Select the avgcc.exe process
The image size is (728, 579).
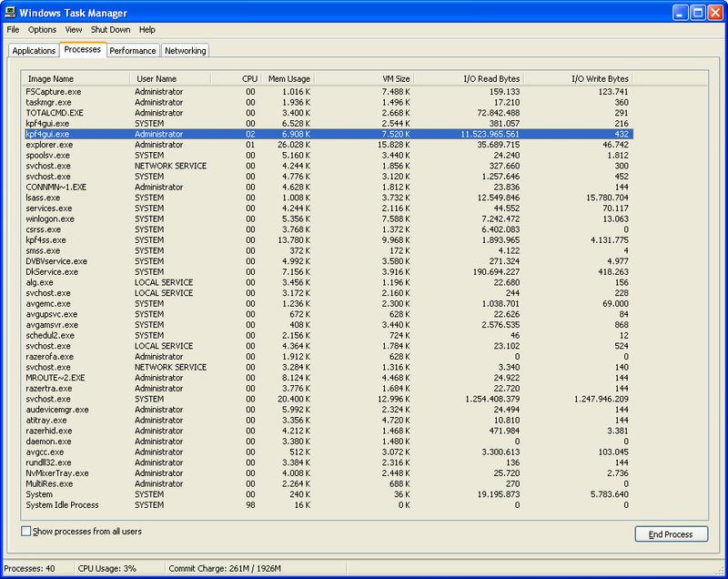[x=329, y=452]
